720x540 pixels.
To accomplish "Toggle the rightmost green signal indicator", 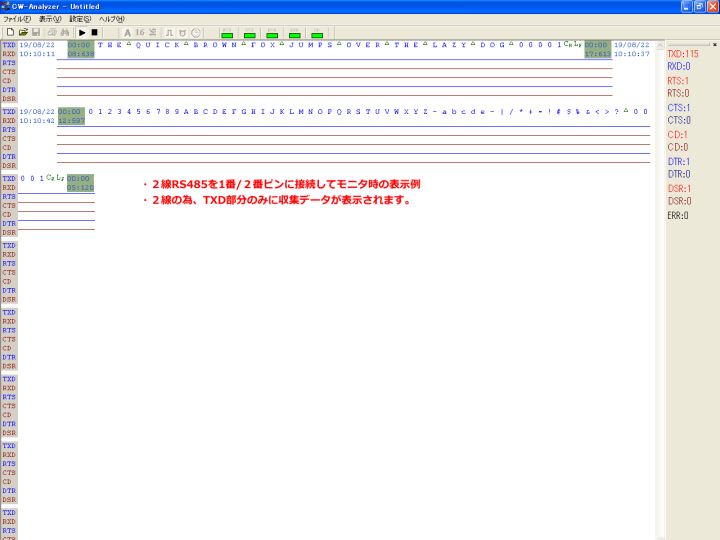I will 317,33.
